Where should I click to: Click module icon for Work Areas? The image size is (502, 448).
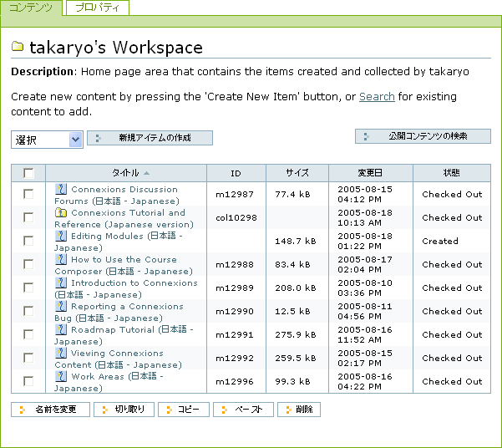[60, 376]
